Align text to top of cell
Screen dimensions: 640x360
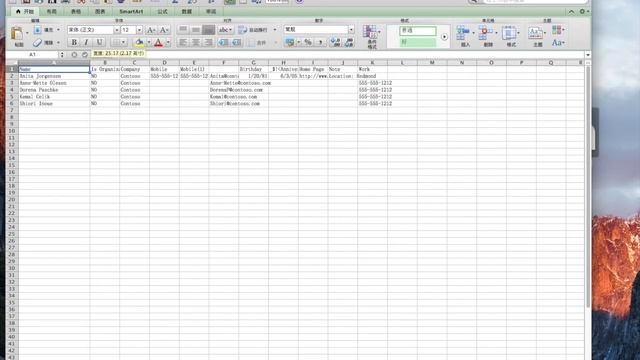[x=183, y=30]
